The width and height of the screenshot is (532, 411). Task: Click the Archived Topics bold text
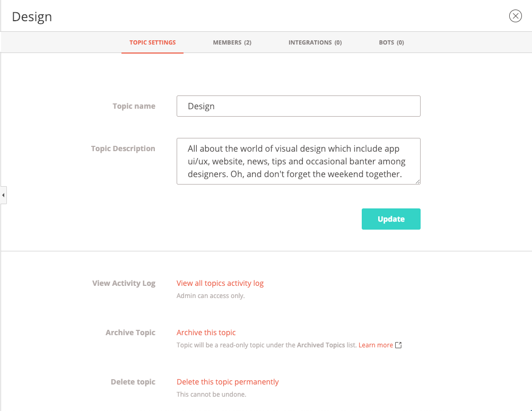point(320,345)
